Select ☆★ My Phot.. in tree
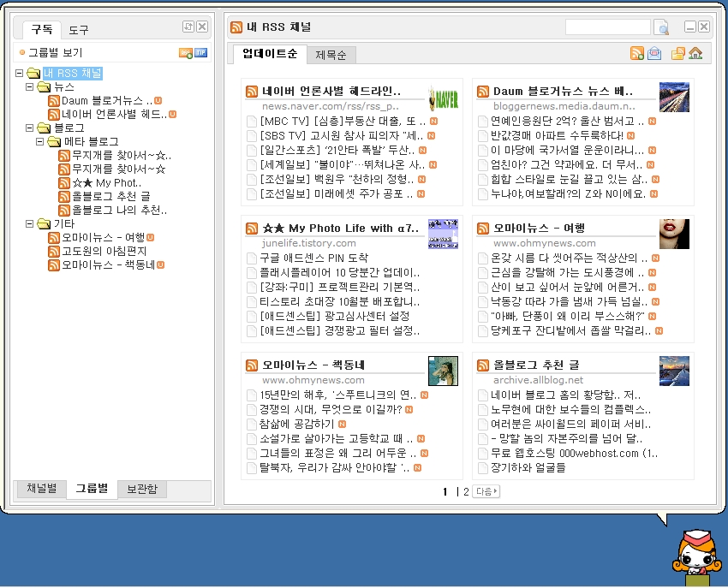This screenshot has width=728, height=588. click(x=107, y=183)
